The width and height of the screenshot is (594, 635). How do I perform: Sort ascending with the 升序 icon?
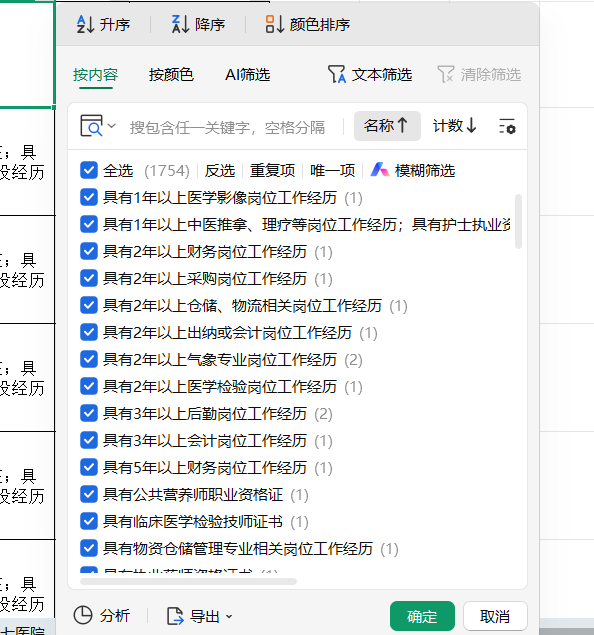[85, 24]
